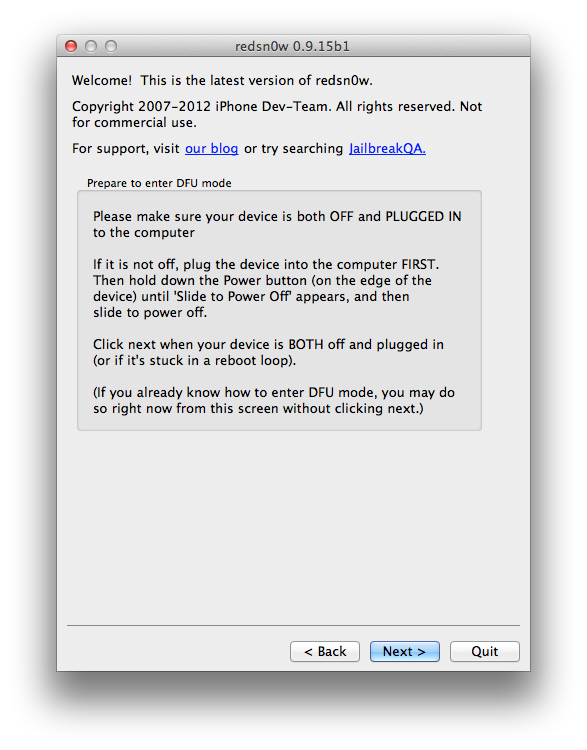
Task: Click the 'Prepare to enter DFU mode' label
Action: point(159,183)
